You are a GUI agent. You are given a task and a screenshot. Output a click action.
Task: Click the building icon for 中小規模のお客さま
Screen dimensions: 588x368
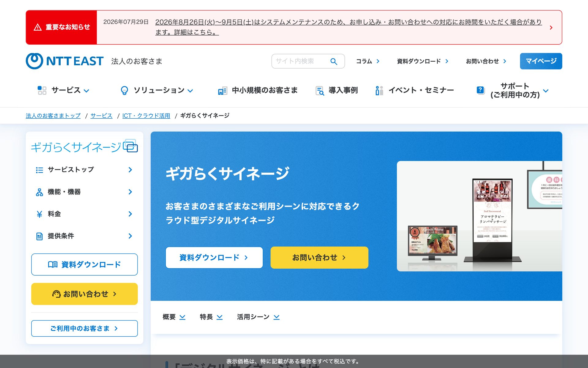[x=223, y=90]
